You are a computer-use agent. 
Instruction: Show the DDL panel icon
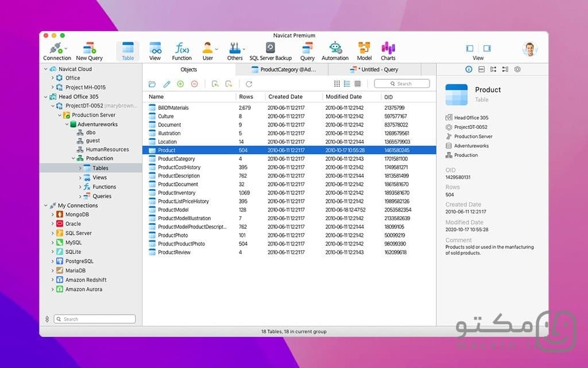pyautogui.click(x=482, y=69)
